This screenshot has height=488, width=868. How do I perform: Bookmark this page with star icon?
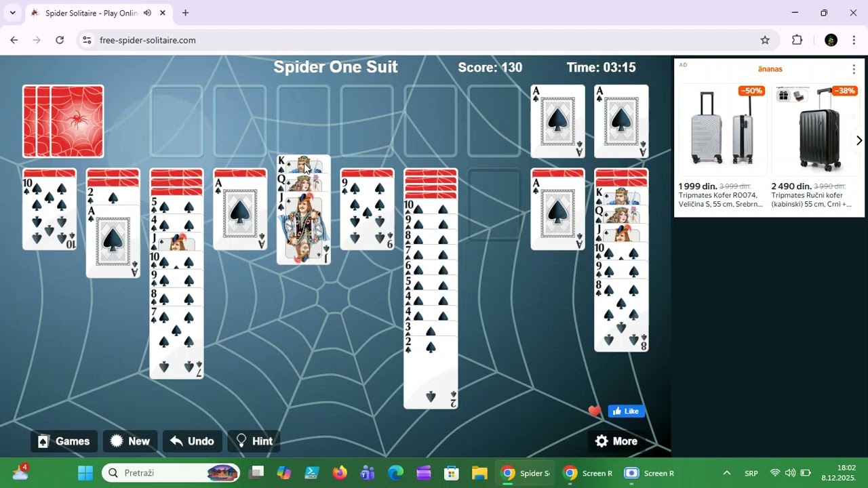click(x=765, y=40)
